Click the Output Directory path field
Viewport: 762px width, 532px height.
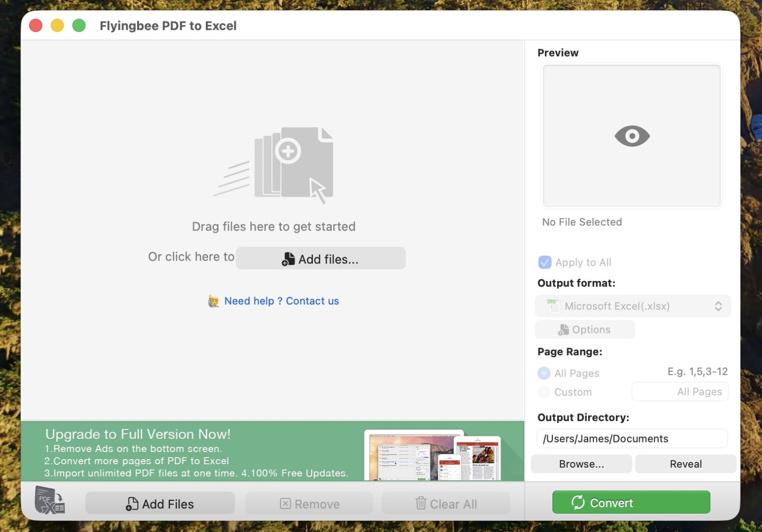[x=632, y=439]
